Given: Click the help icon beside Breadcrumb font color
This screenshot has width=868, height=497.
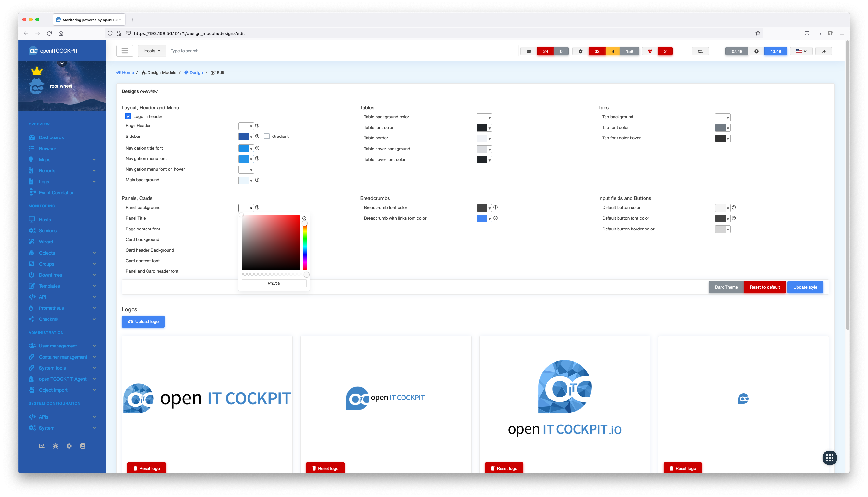Looking at the screenshot, I should coord(495,207).
